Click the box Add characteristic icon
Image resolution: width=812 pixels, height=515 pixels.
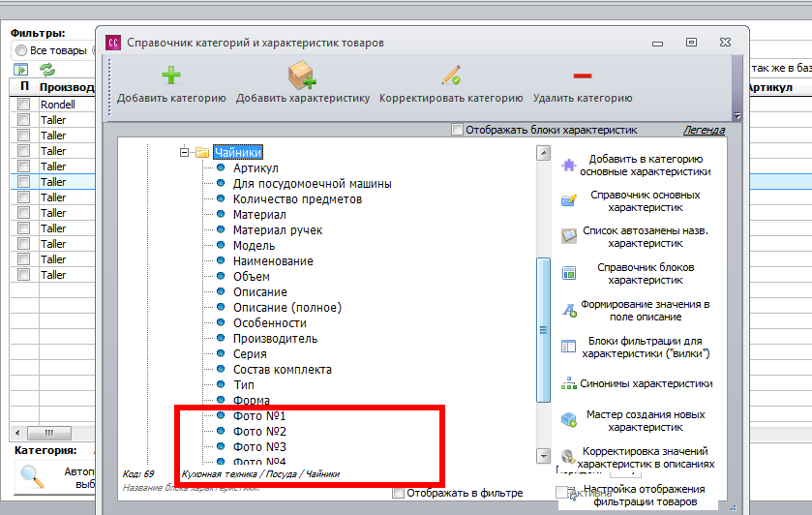302,76
